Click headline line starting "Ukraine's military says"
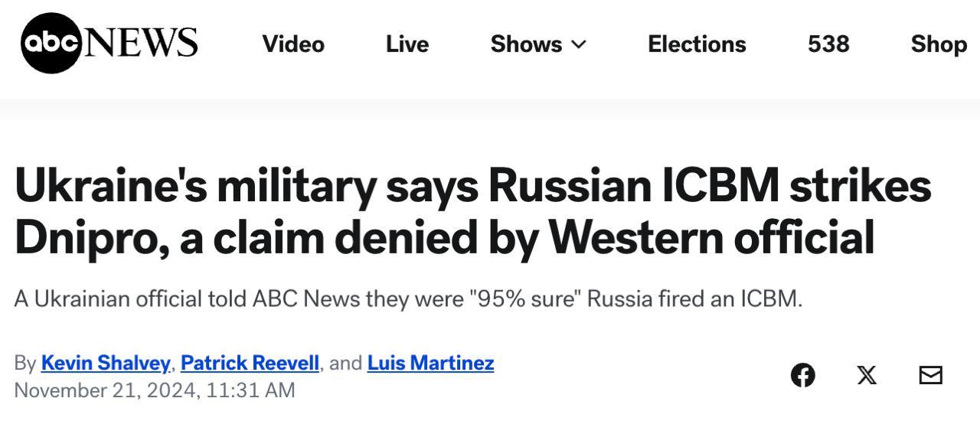 [472, 186]
